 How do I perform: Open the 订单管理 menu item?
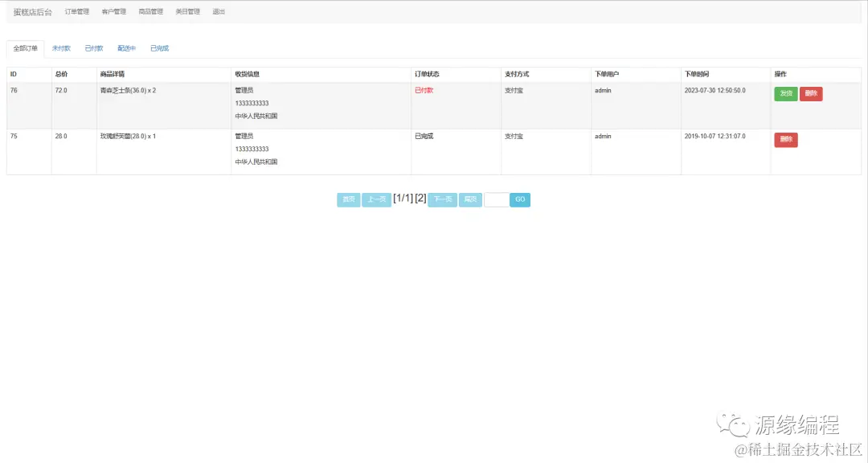click(77, 11)
